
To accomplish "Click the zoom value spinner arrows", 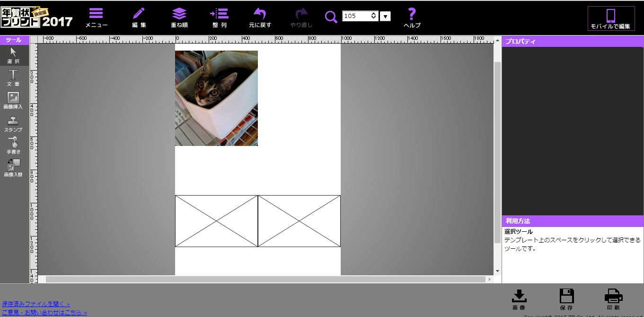I will [374, 16].
